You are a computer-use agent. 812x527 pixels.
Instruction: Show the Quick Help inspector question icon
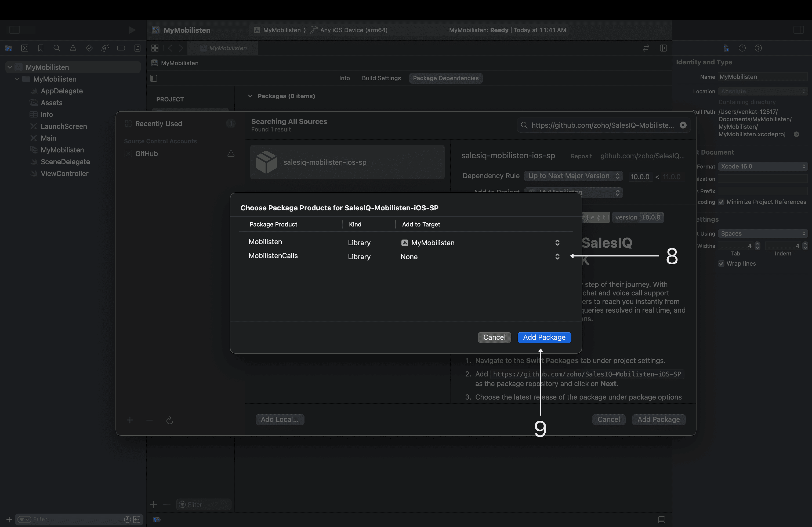[x=758, y=48]
